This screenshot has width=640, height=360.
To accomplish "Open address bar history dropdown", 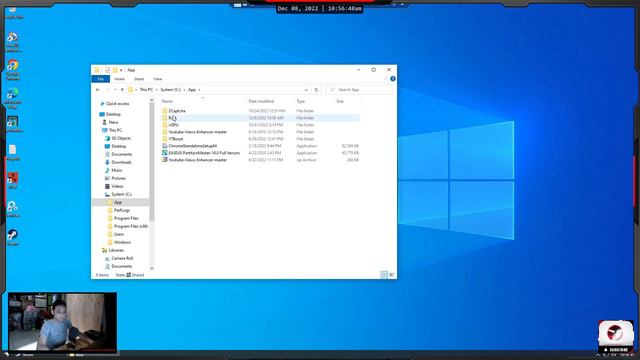I will [306, 90].
